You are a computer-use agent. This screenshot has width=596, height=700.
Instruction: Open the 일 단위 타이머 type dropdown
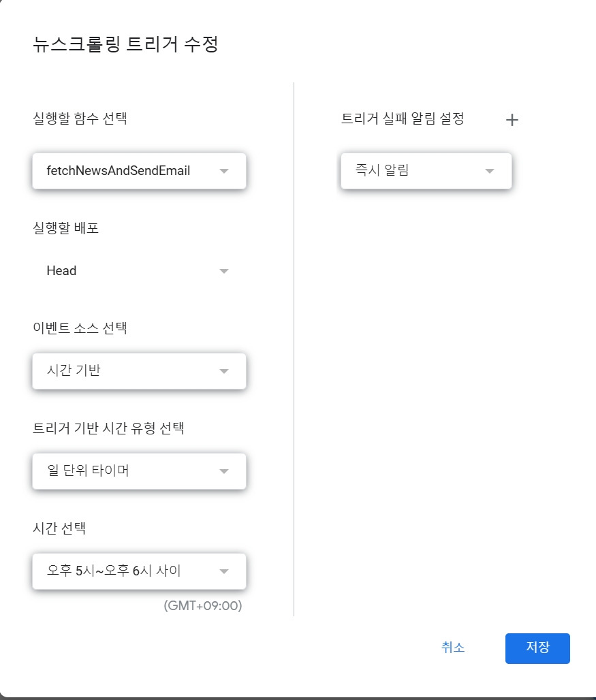(x=139, y=471)
